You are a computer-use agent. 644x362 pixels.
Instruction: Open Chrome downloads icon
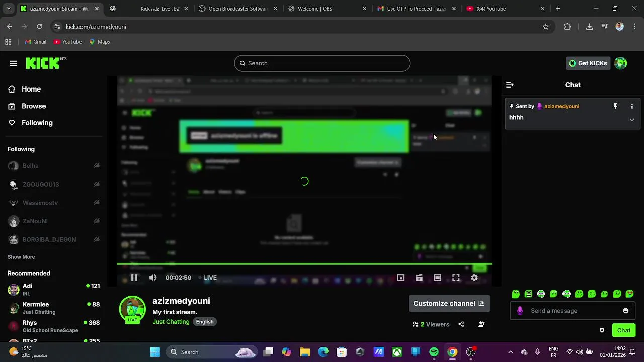pyautogui.click(x=589, y=27)
